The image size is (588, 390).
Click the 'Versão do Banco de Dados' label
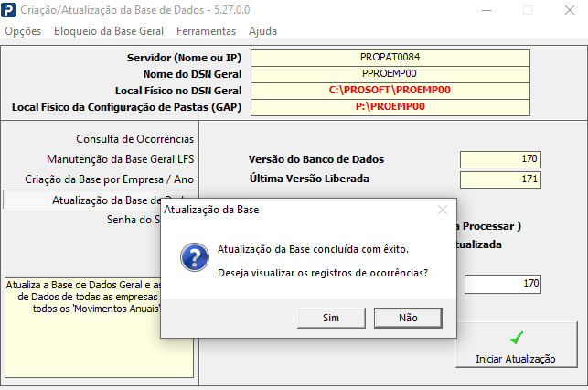pos(316,159)
